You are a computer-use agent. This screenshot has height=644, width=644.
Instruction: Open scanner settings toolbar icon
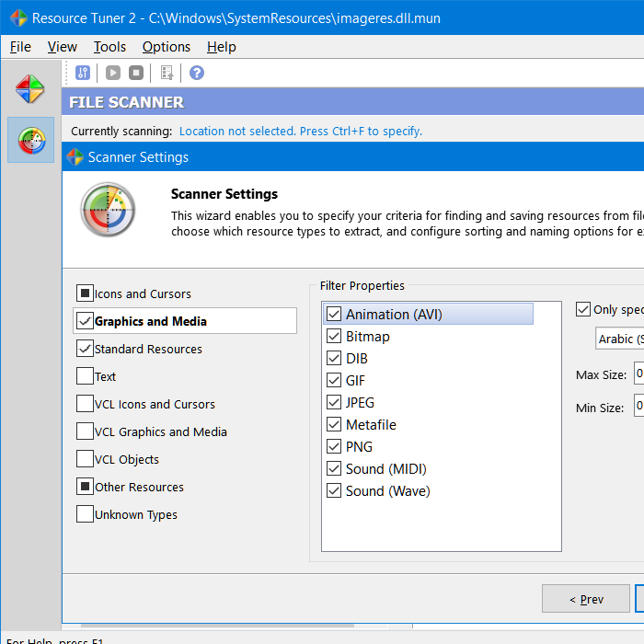click(x=83, y=73)
